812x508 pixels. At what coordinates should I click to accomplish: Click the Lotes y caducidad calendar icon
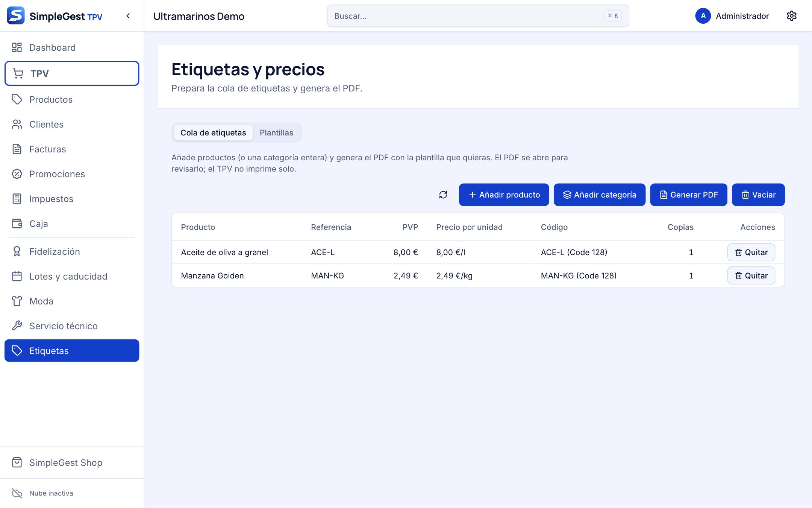[17, 276]
